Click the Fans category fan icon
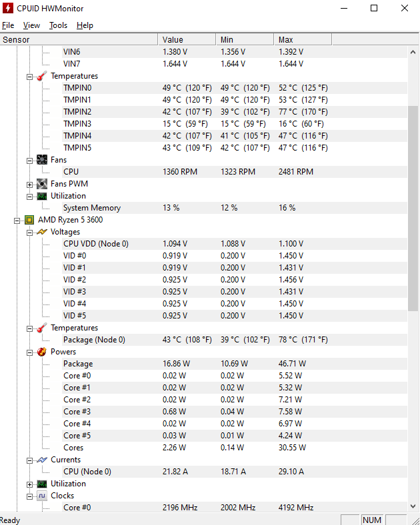This screenshot has height=525, width=420. tap(42, 160)
